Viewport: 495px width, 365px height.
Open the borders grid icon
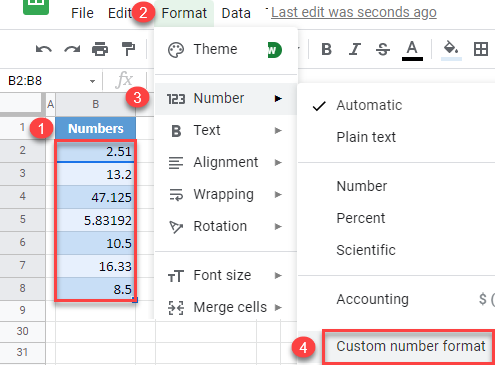click(481, 49)
